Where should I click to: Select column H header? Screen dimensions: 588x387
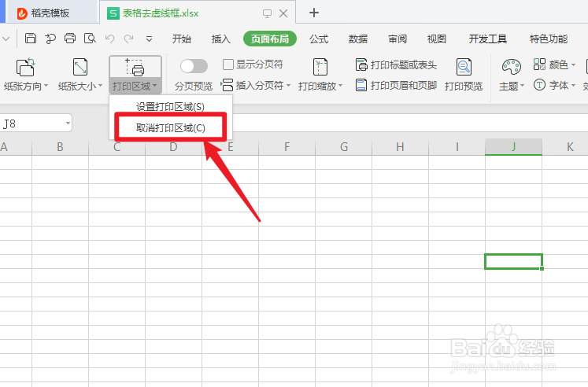click(x=400, y=147)
